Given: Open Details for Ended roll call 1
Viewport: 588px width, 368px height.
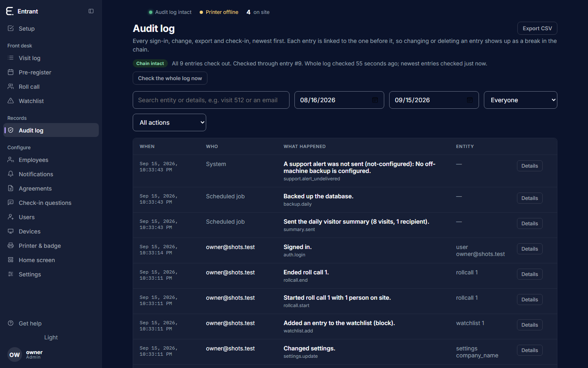Looking at the screenshot, I should coord(530,274).
